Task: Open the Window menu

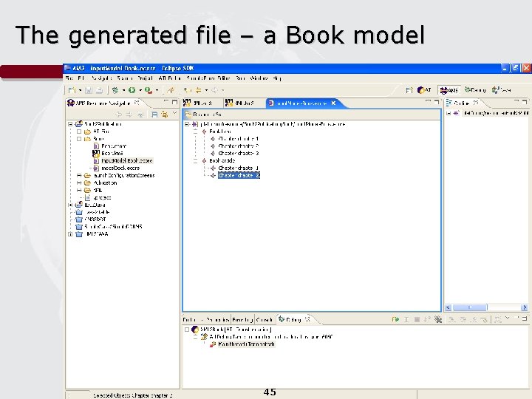Action: (x=259, y=78)
